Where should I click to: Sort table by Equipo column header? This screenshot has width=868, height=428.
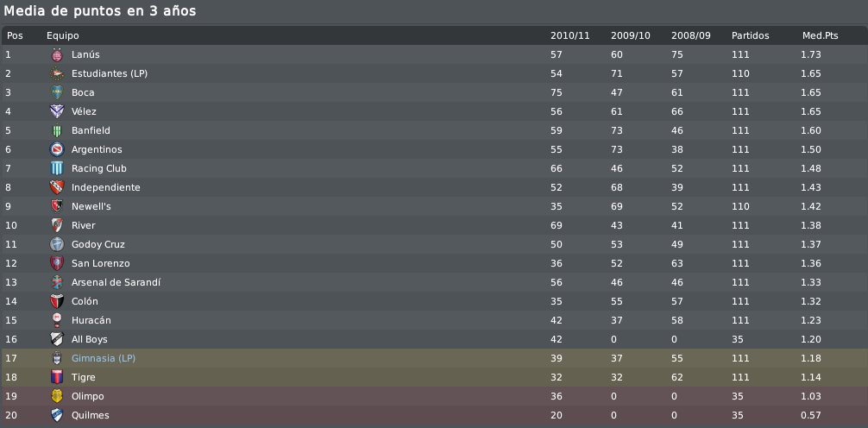point(62,35)
